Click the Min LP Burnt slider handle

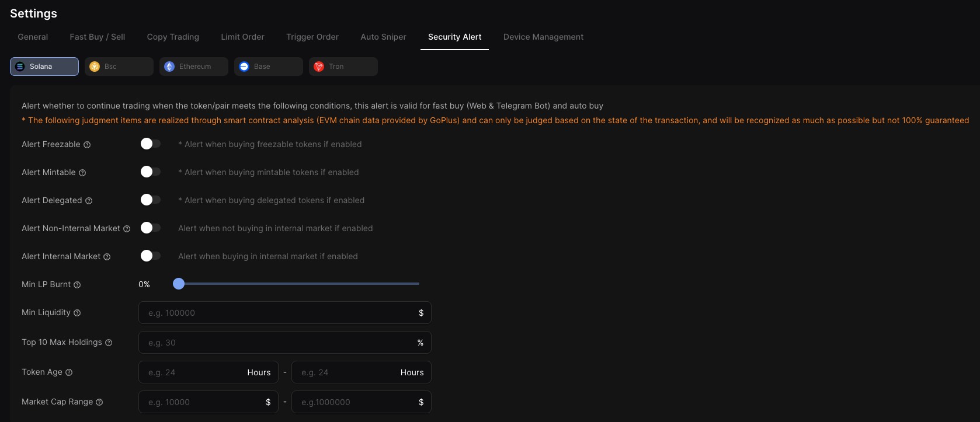179,284
